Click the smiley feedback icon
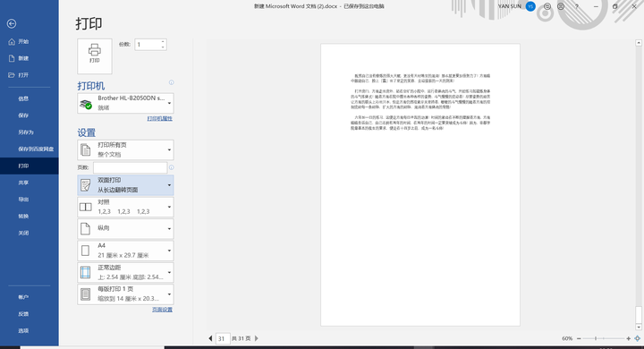This screenshot has height=349, width=644. 547,6
